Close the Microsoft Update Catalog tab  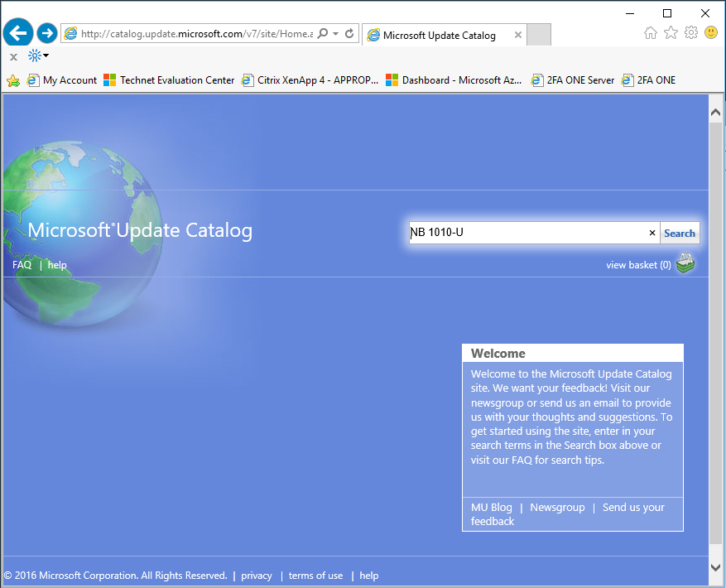click(x=518, y=35)
